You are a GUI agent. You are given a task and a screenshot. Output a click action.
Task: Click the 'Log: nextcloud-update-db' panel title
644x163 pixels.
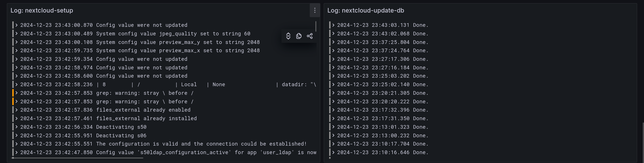[366, 10]
